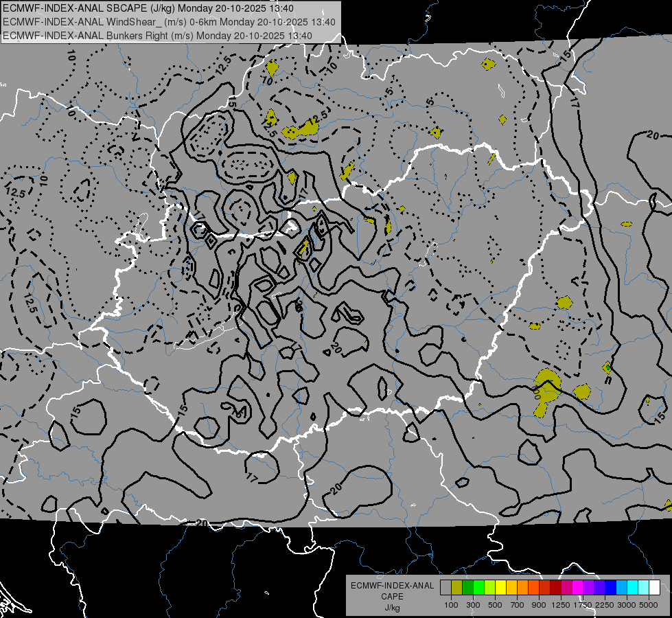This screenshot has width=672, height=618.
Task: Click the 700 value in CAPE legend
Action: pyautogui.click(x=518, y=605)
